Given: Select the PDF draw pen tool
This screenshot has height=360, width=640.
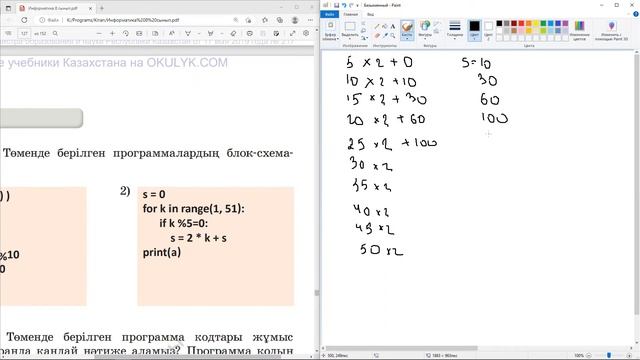Looking at the screenshot, I should point(188,33).
